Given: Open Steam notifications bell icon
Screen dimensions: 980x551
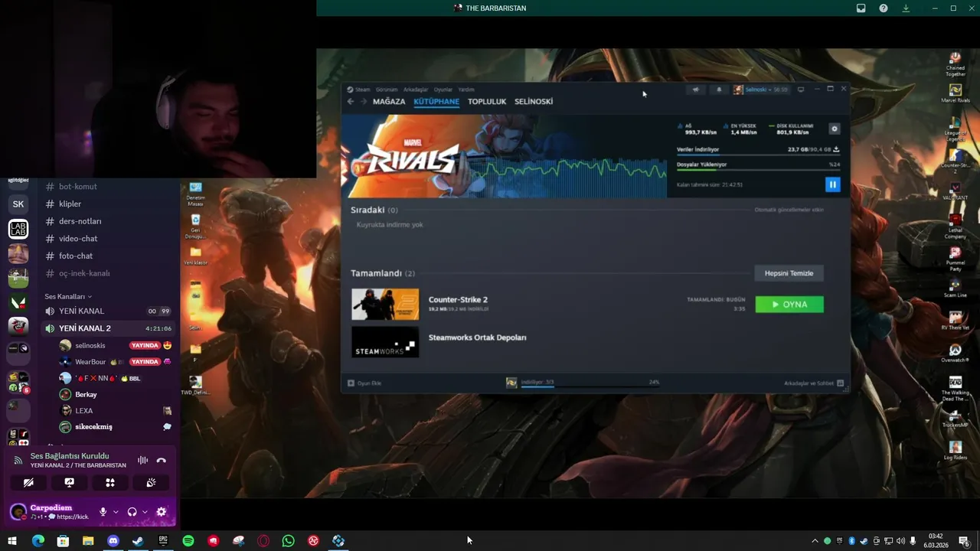Looking at the screenshot, I should (x=719, y=90).
